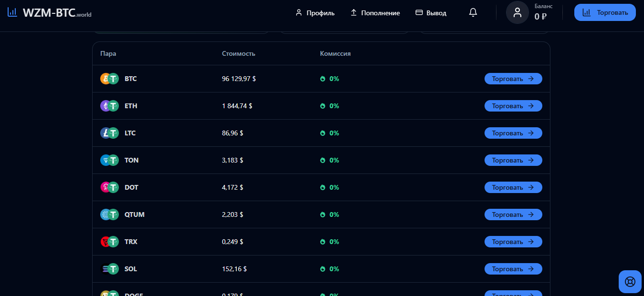Click the price 2,203 $
This screenshot has height=296, width=644.
click(x=232, y=214)
